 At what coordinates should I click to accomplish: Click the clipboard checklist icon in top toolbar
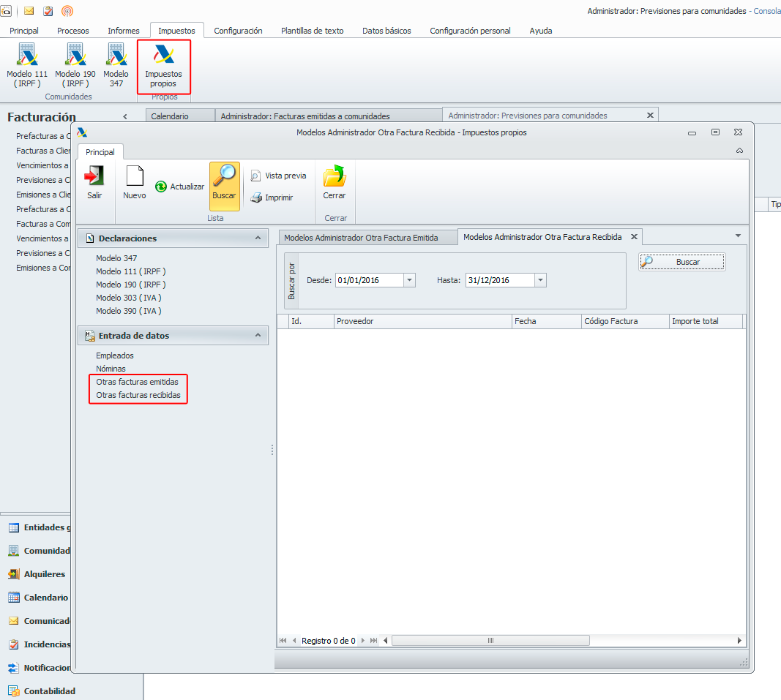[x=48, y=10]
